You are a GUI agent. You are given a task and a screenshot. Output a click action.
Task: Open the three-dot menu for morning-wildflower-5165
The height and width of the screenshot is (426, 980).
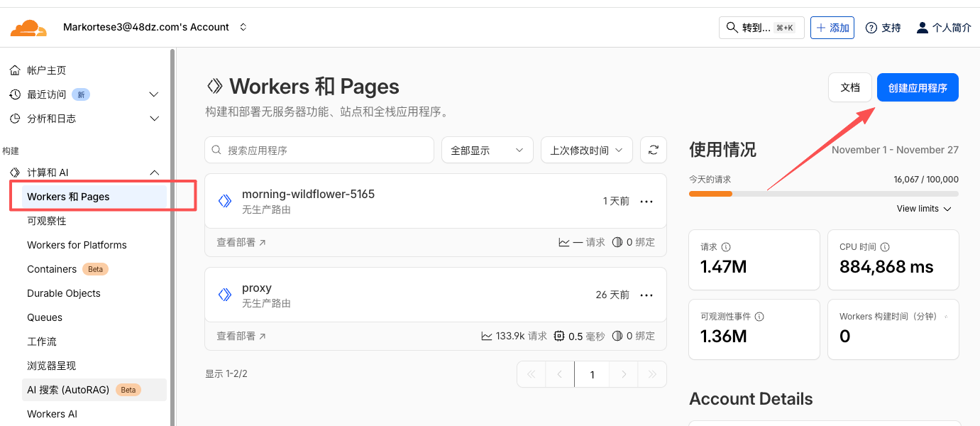coord(646,202)
